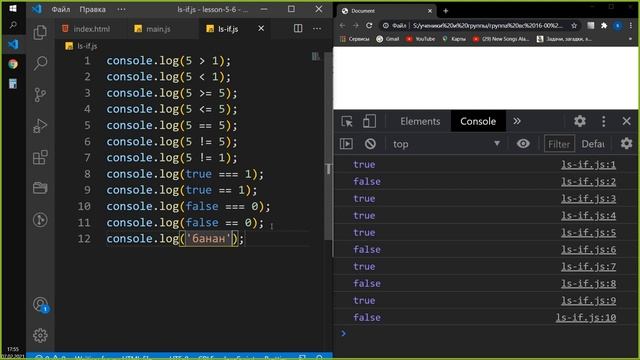Open the folder icon in the activity bar
Viewport: 640px width, 360px height.
[40, 188]
